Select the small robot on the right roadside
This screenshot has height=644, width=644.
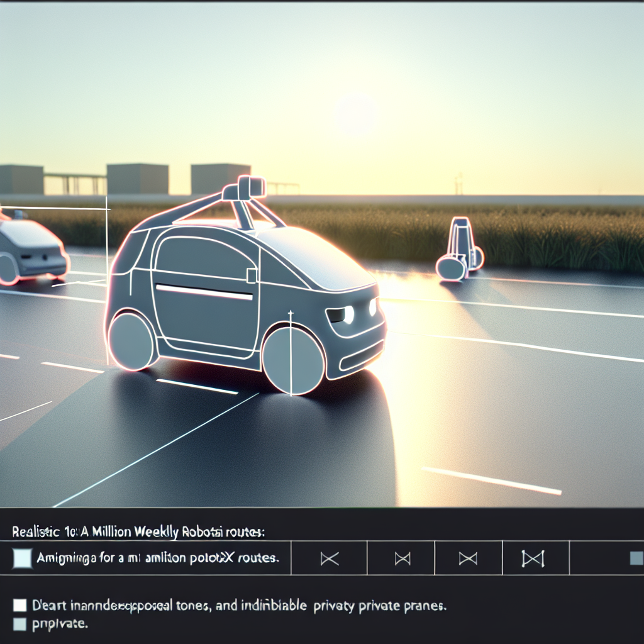[x=459, y=250]
